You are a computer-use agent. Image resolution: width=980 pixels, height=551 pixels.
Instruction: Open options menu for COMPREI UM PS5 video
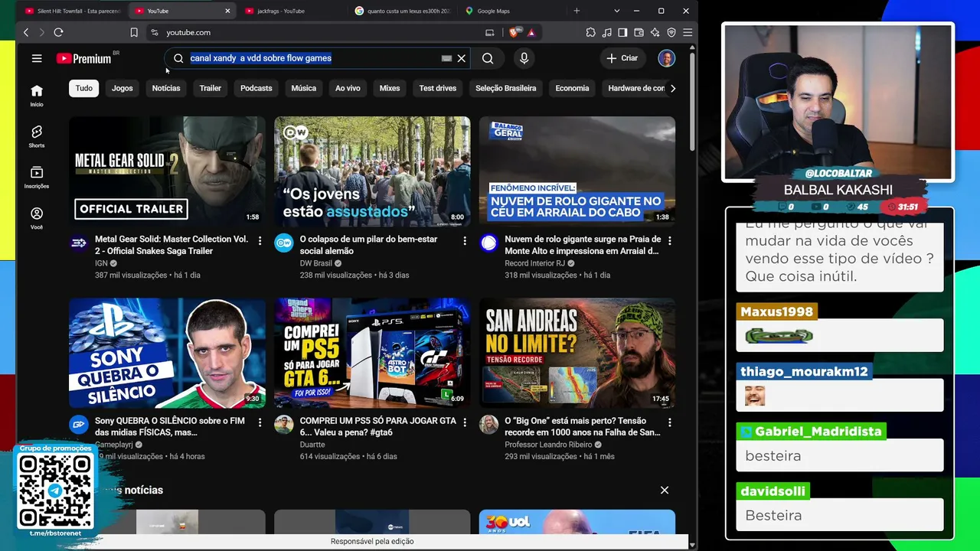click(465, 422)
